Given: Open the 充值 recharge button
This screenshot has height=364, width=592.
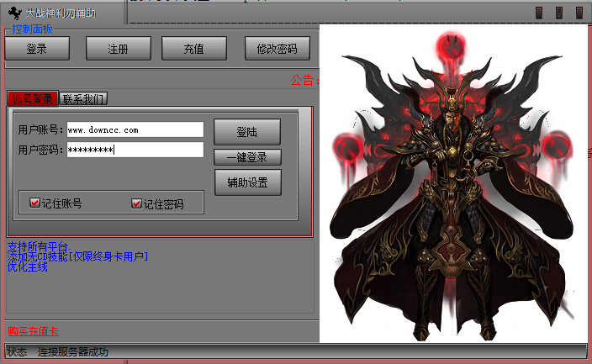Looking at the screenshot, I should pyautogui.click(x=193, y=49).
